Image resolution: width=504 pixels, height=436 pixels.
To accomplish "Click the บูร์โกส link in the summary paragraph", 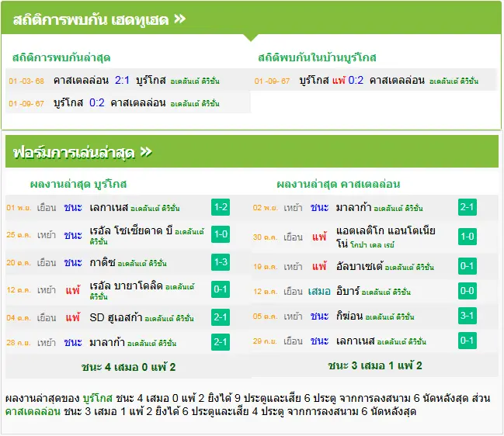I will point(98,399).
